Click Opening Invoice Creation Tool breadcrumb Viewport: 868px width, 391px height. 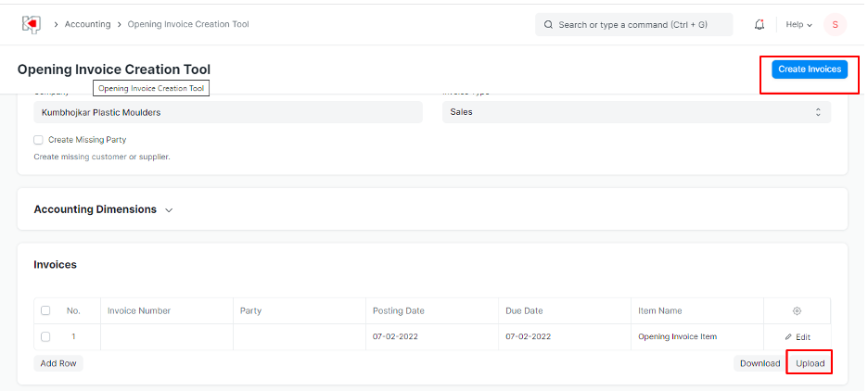click(x=188, y=24)
